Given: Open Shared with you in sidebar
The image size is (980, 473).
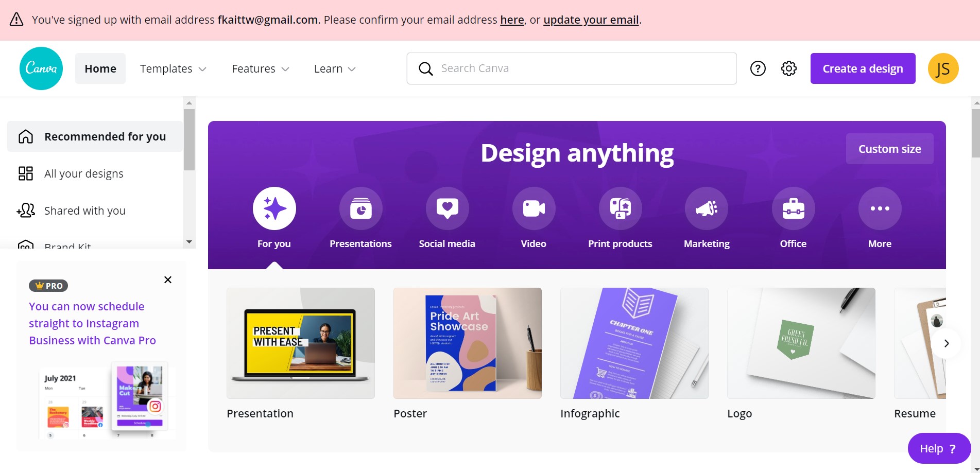Looking at the screenshot, I should [95, 211].
